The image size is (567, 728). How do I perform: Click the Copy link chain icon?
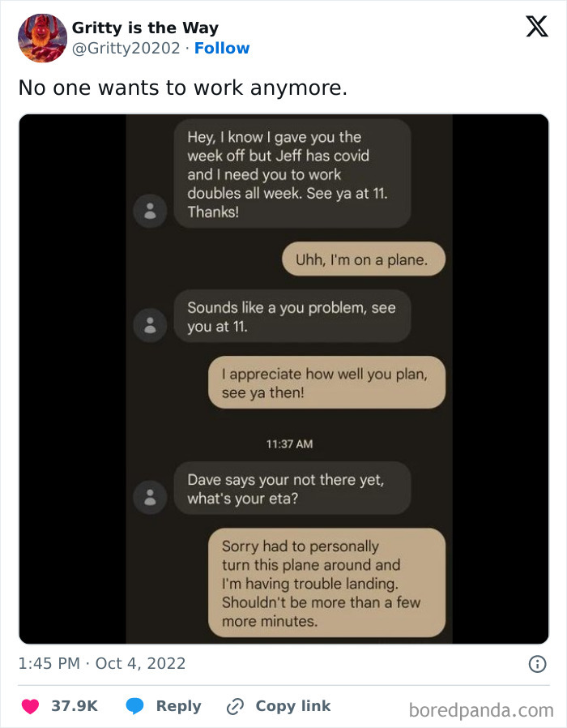click(x=233, y=705)
